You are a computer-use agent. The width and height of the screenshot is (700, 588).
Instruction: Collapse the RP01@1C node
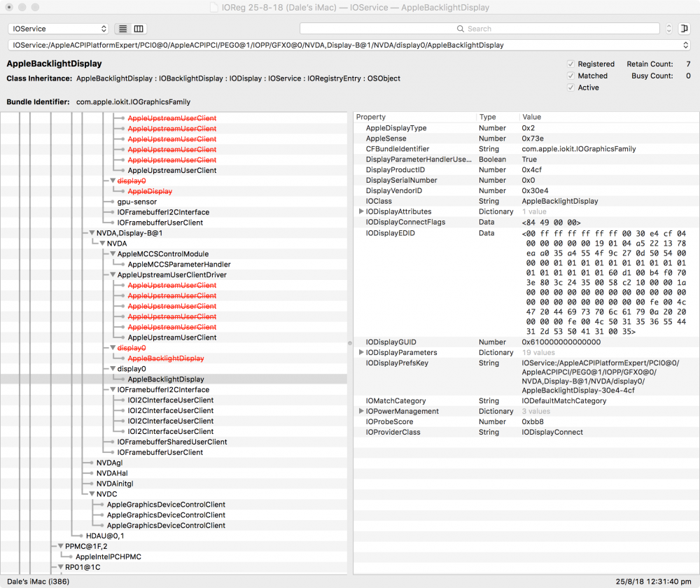click(x=60, y=567)
